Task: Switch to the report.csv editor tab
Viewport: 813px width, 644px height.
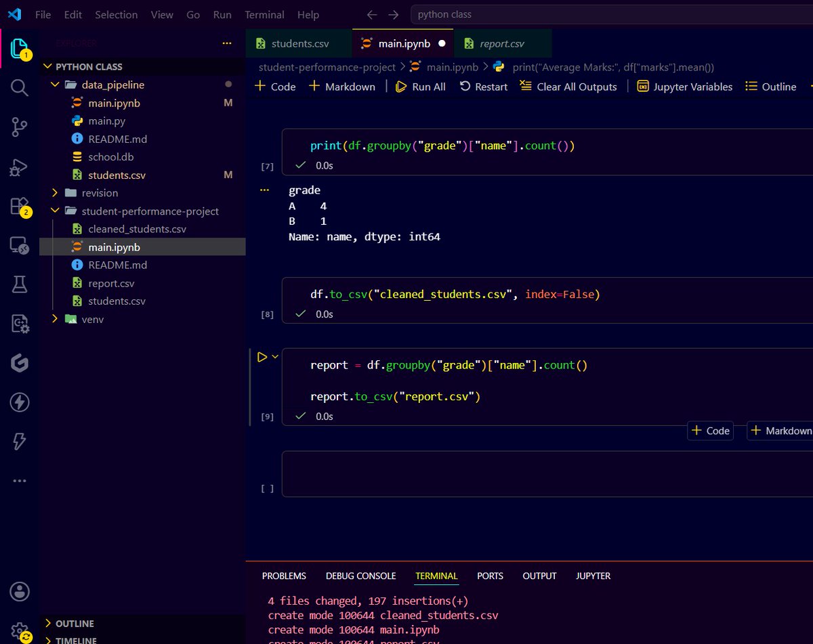Action: click(x=502, y=43)
